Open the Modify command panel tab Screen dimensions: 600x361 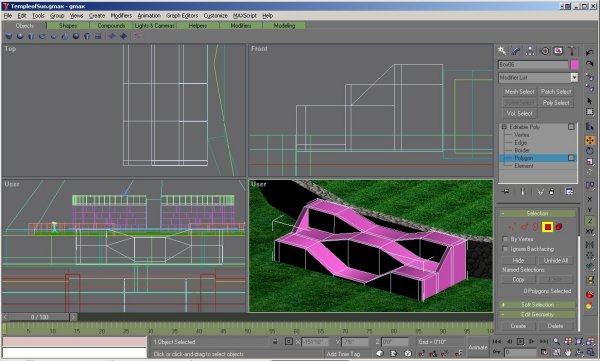(516, 51)
